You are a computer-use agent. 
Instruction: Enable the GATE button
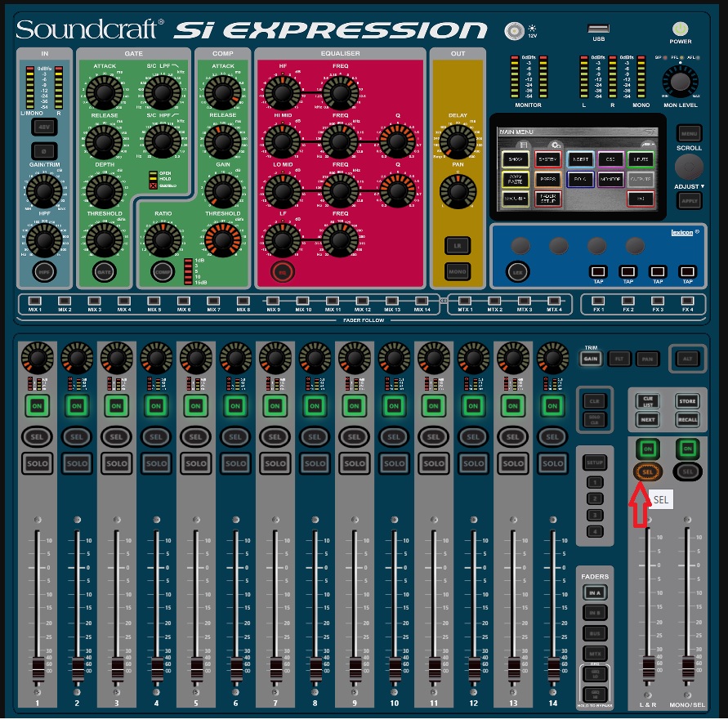point(104,270)
